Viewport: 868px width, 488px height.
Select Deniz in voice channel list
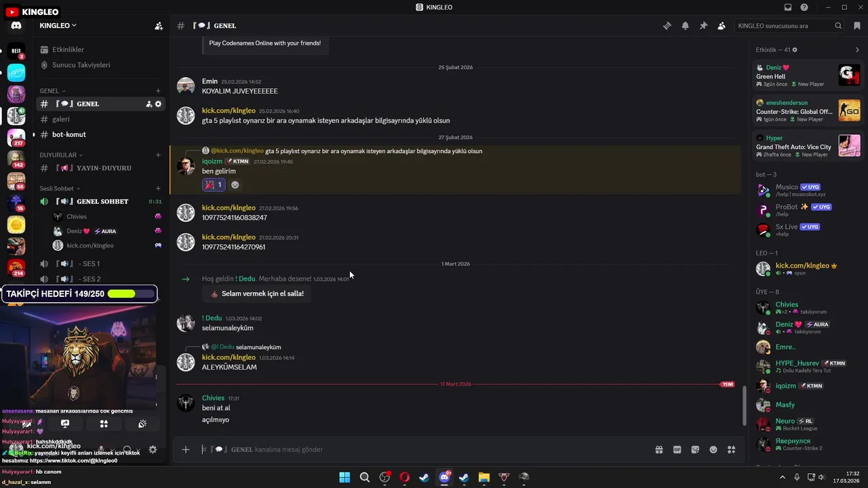[106, 231]
